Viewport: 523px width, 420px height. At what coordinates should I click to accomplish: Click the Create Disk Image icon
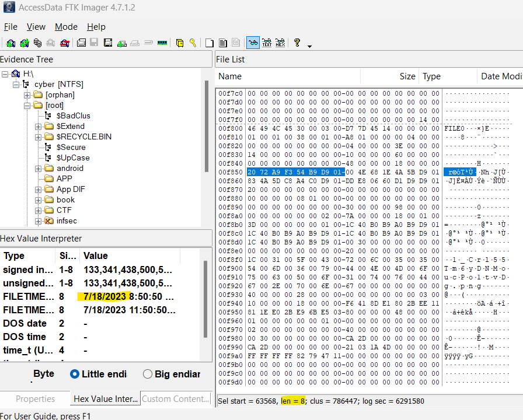coord(81,43)
